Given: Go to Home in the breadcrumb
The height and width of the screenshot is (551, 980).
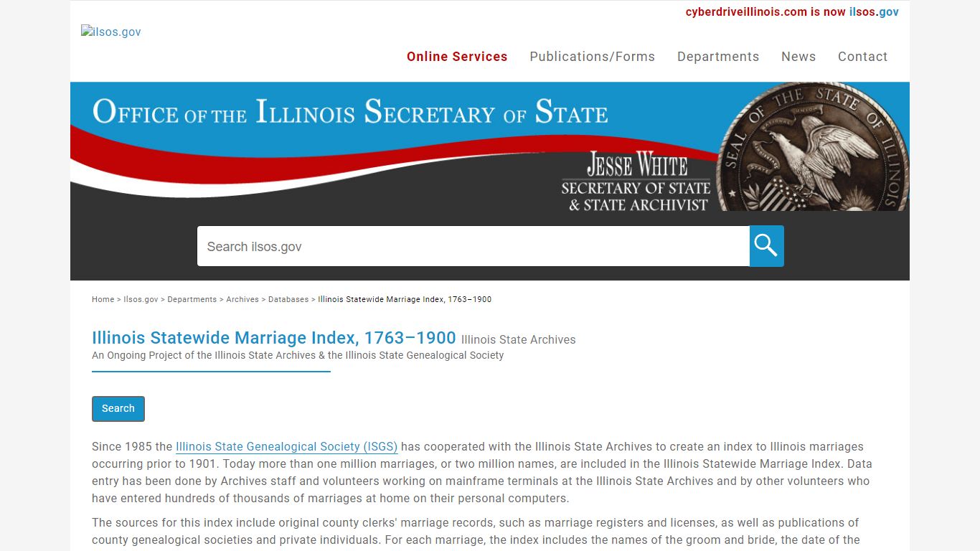Looking at the screenshot, I should [103, 299].
